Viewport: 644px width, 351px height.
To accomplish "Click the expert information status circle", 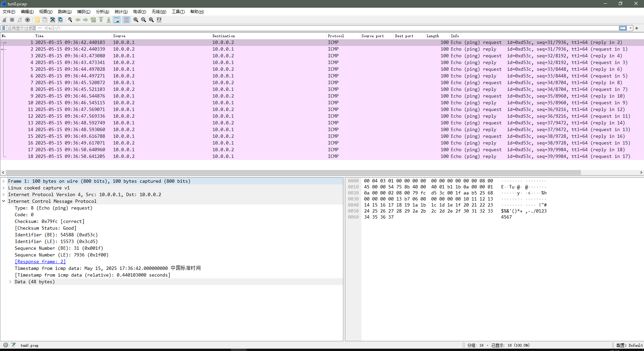I will pyautogui.click(x=6, y=345).
